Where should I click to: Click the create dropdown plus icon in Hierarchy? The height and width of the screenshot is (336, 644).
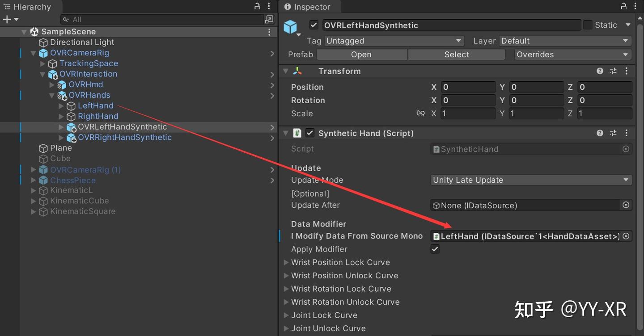tap(6, 19)
